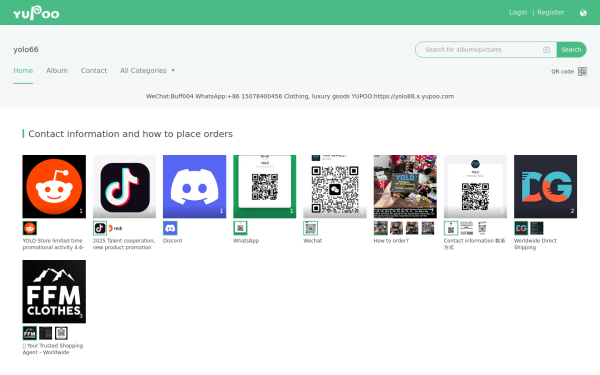The image size is (600, 375).
Task: Click the Register link
Action: [550, 12]
